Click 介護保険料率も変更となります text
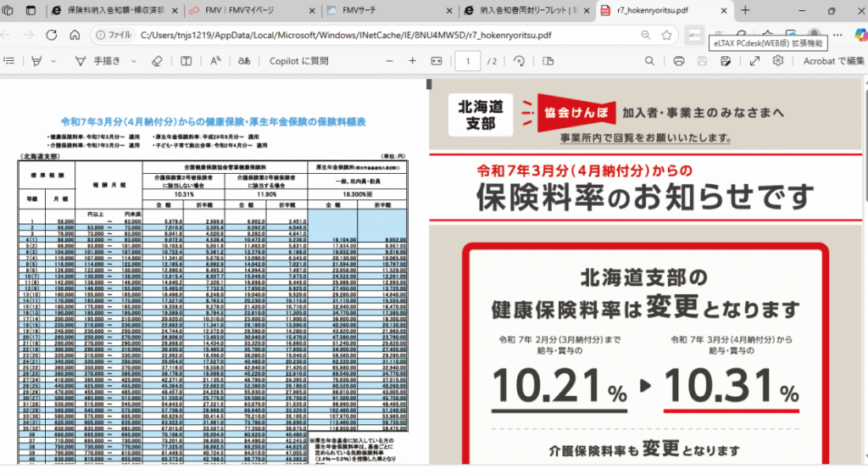 [644, 450]
